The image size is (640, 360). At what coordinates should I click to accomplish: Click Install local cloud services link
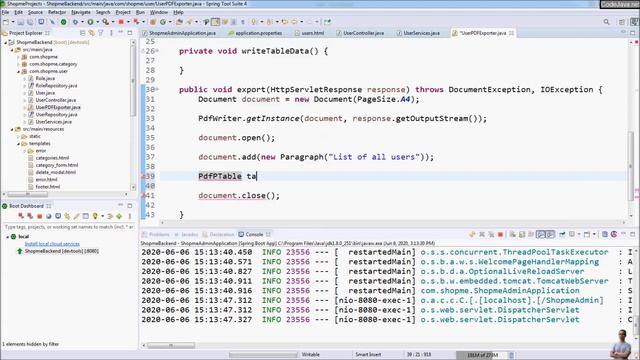[52, 244]
